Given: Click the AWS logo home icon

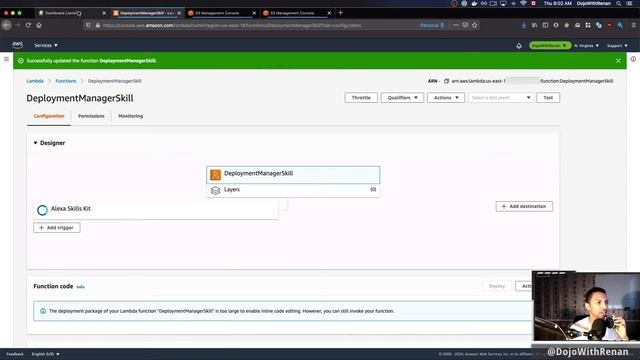Looking at the screenshot, I should pos(18,45).
